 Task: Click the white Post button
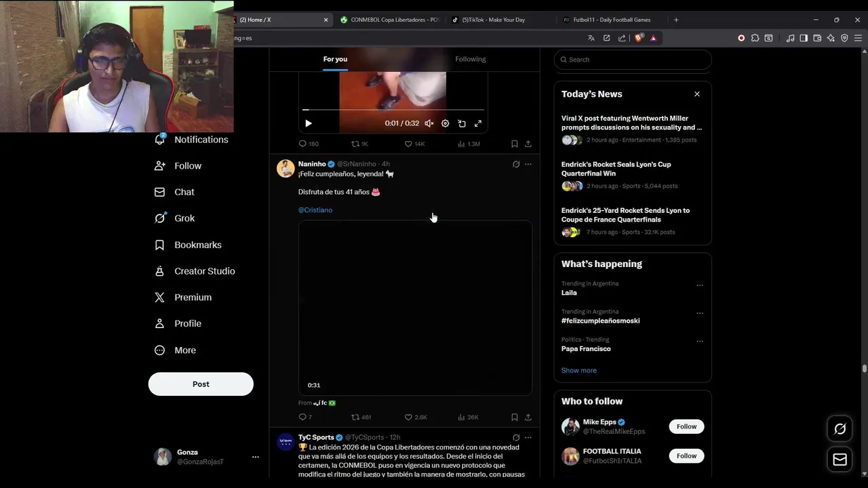201,384
